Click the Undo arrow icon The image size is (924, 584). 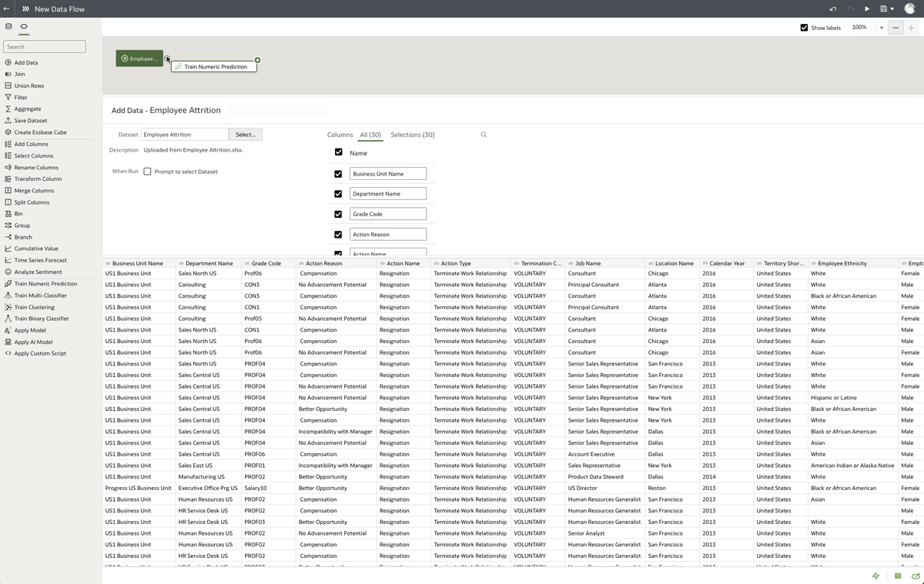click(832, 8)
